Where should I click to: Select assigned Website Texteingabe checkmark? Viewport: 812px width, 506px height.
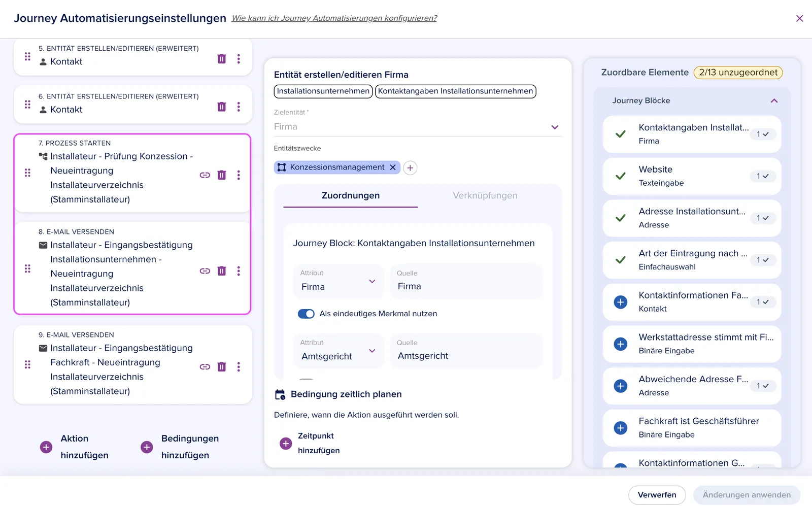[620, 176]
